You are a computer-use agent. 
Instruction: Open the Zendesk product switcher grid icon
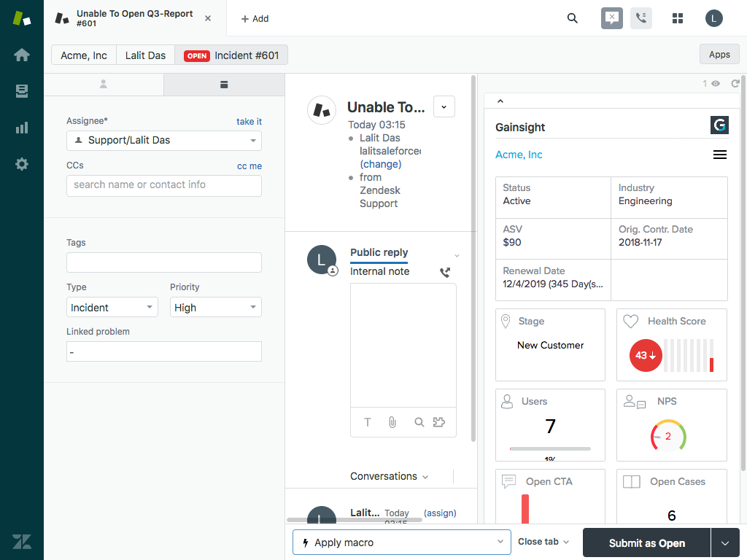(x=678, y=18)
